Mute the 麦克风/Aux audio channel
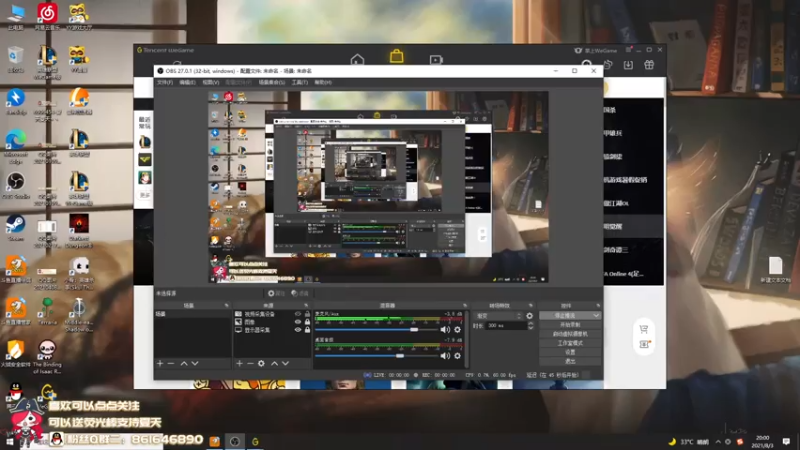Viewport: 800px width, 450px height. point(445,330)
